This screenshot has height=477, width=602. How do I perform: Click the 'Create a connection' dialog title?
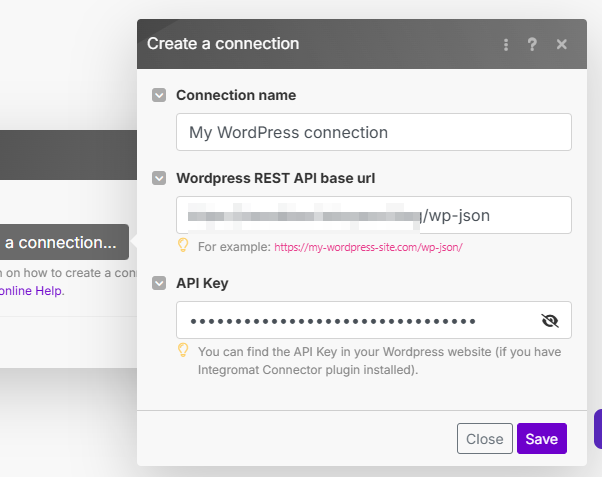click(x=223, y=44)
